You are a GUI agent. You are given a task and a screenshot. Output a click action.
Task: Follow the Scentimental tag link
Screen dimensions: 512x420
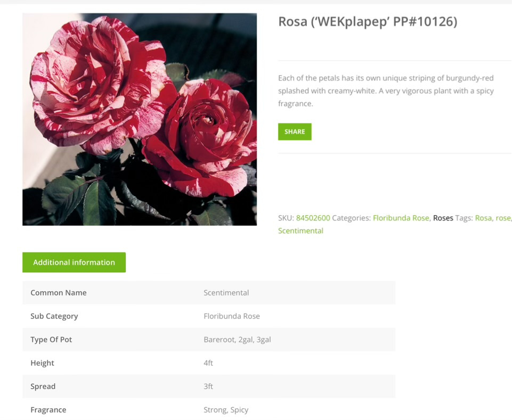pos(300,230)
